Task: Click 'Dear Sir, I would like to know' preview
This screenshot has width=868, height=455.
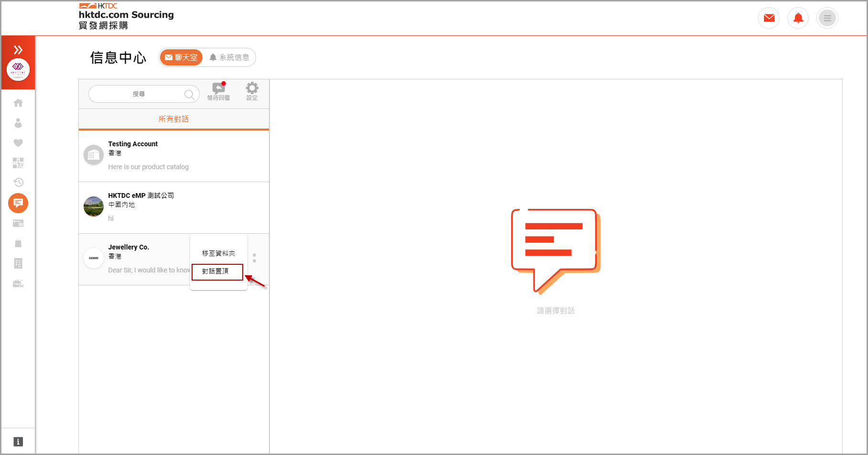Action: pyautogui.click(x=149, y=270)
